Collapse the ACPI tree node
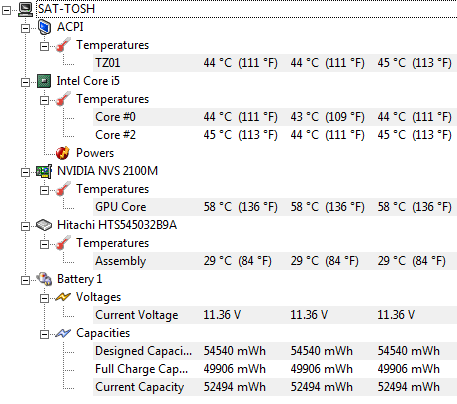457x404 pixels. [25, 29]
